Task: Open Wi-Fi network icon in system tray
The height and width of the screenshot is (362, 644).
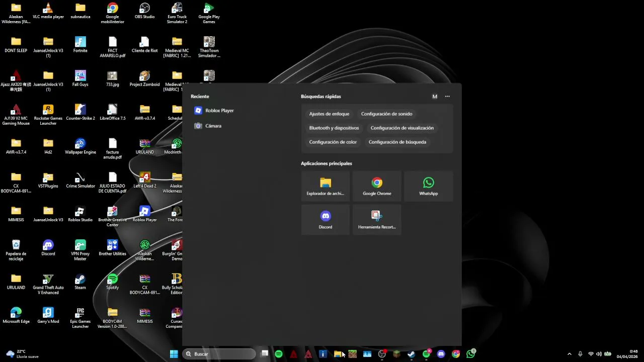Action: point(591,354)
